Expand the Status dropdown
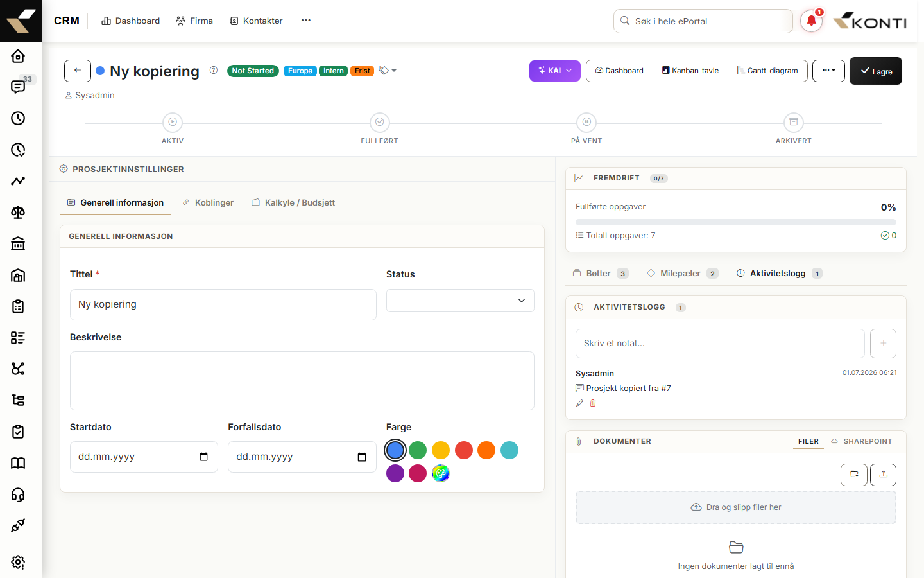Screen dimensions: 924x578 460,301
